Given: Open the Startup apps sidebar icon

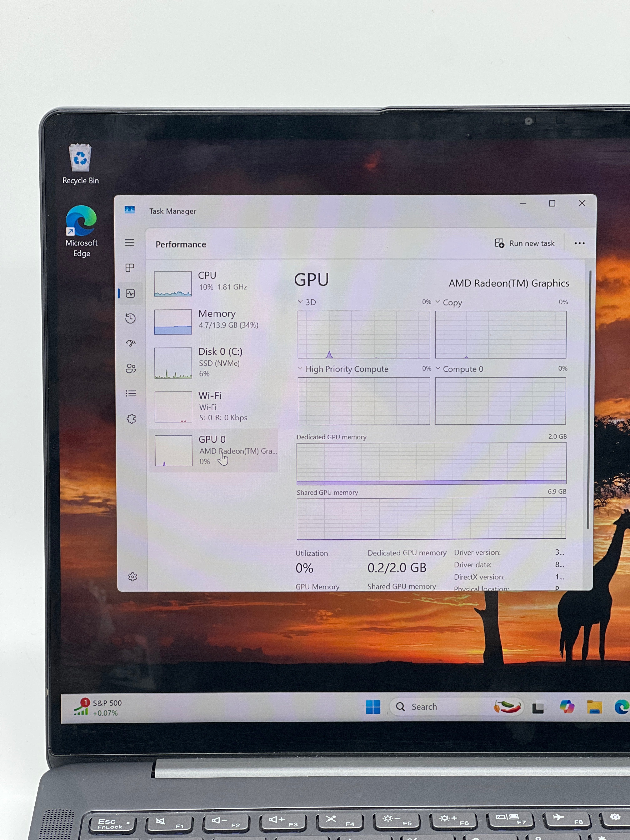Looking at the screenshot, I should [x=131, y=343].
